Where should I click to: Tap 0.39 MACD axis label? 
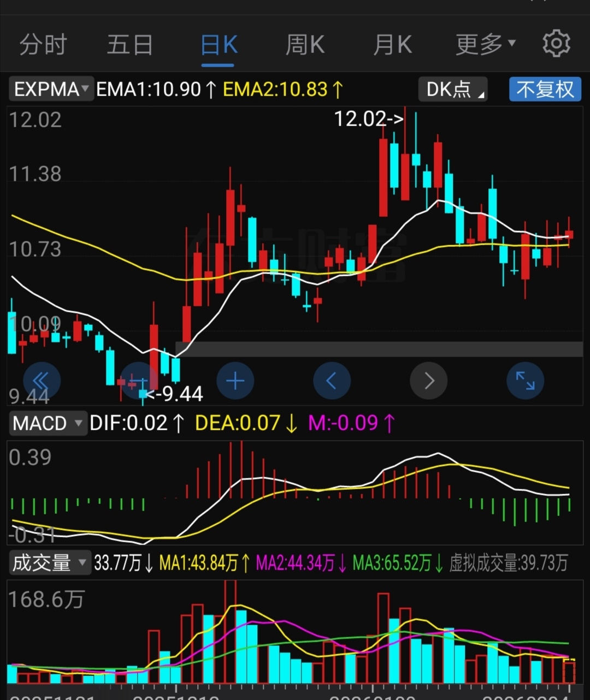pyautogui.click(x=30, y=457)
